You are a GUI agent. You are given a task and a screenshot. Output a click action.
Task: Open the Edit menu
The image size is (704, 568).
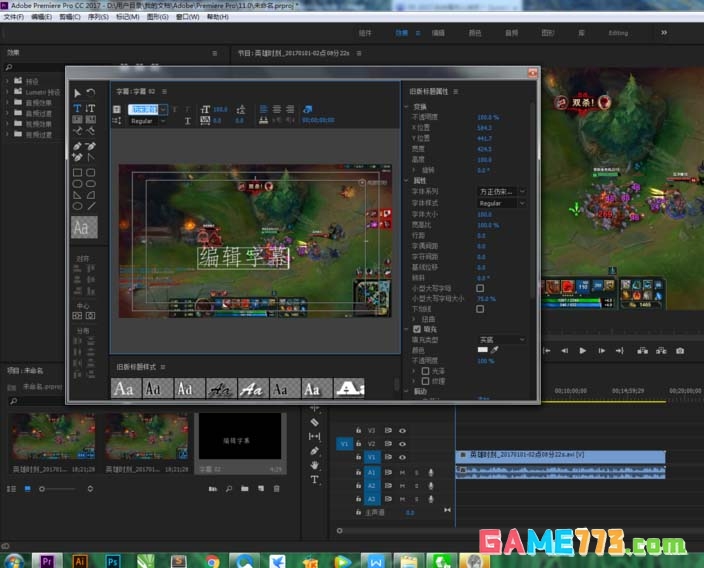41,17
